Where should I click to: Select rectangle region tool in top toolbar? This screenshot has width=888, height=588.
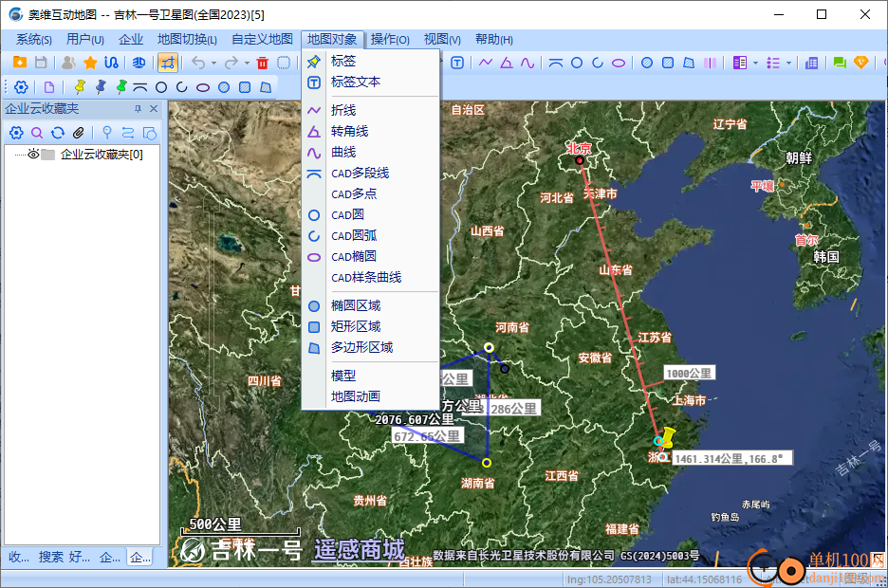pos(668,63)
